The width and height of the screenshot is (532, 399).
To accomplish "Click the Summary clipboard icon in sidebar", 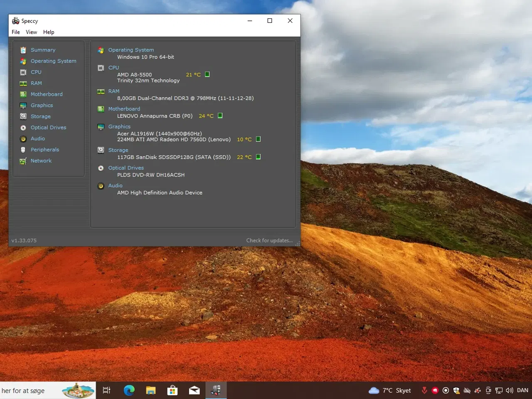I will (23, 50).
